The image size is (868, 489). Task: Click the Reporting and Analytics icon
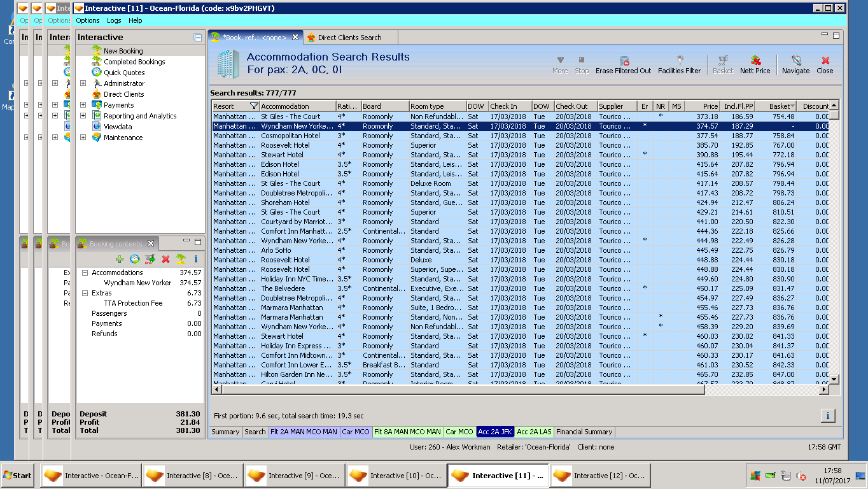97,116
